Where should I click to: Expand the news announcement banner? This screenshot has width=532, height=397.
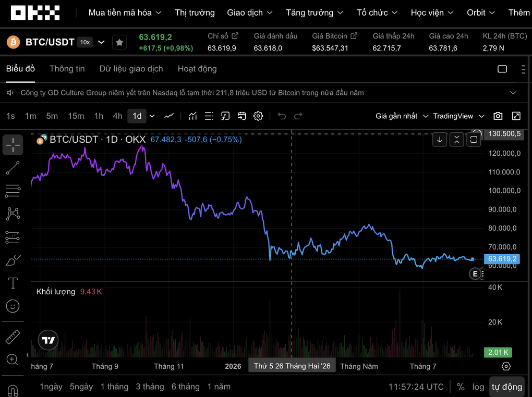coord(513,93)
